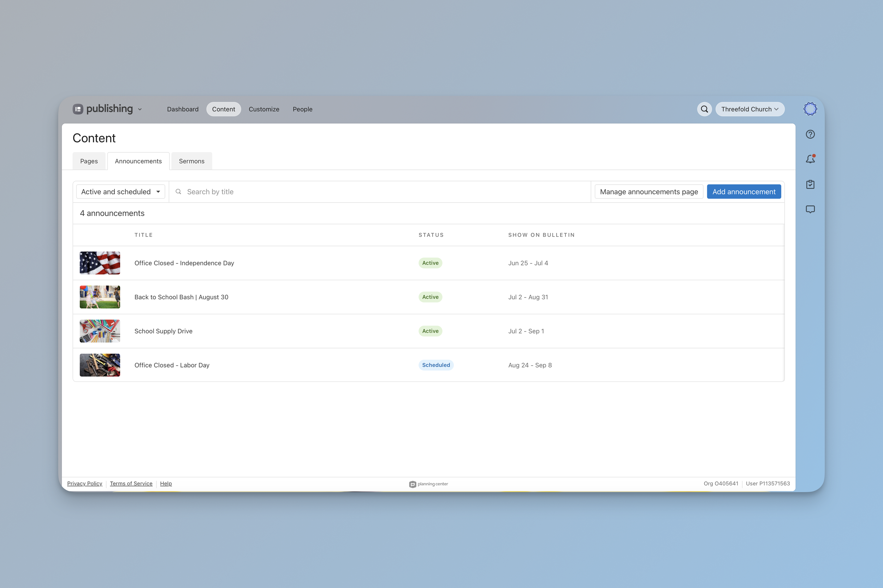This screenshot has height=588, width=883.
Task: Click the Jun 25 - Jul 4 bulletin dates
Action: pyautogui.click(x=528, y=263)
